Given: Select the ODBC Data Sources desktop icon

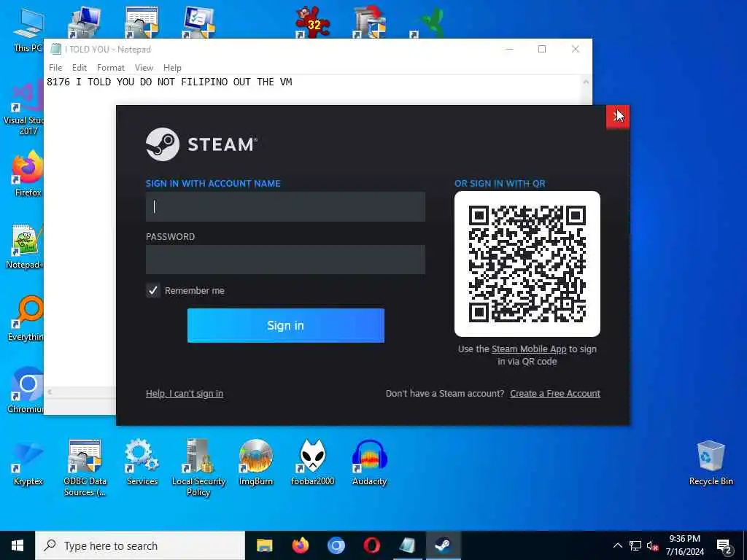Looking at the screenshot, I should click(x=85, y=467).
